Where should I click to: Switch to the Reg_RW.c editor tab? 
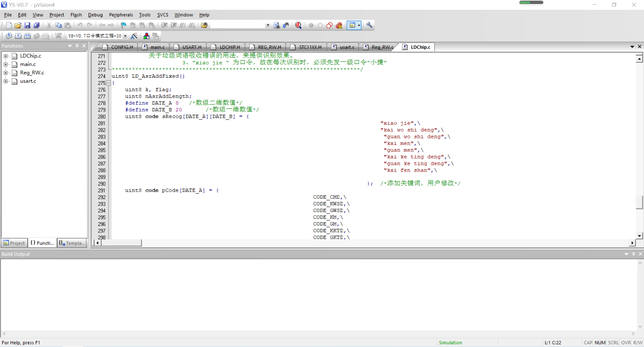pyautogui.click(x=379, y=47)
